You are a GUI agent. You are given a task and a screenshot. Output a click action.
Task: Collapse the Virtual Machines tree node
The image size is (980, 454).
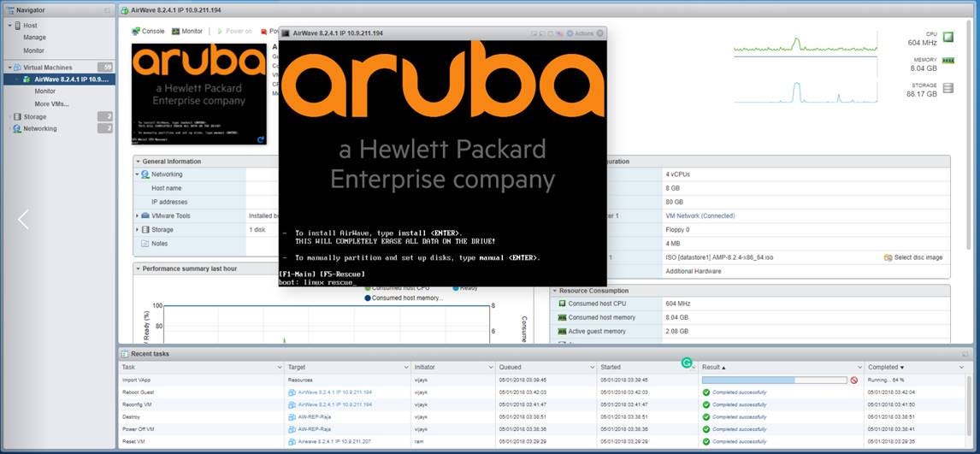pos(10,68)
